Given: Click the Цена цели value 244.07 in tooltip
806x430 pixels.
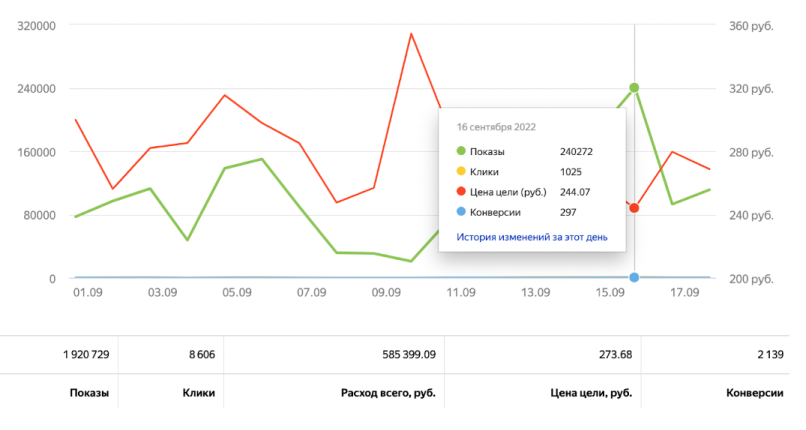Looking at the screenshot, I should (x=575, y=192).
